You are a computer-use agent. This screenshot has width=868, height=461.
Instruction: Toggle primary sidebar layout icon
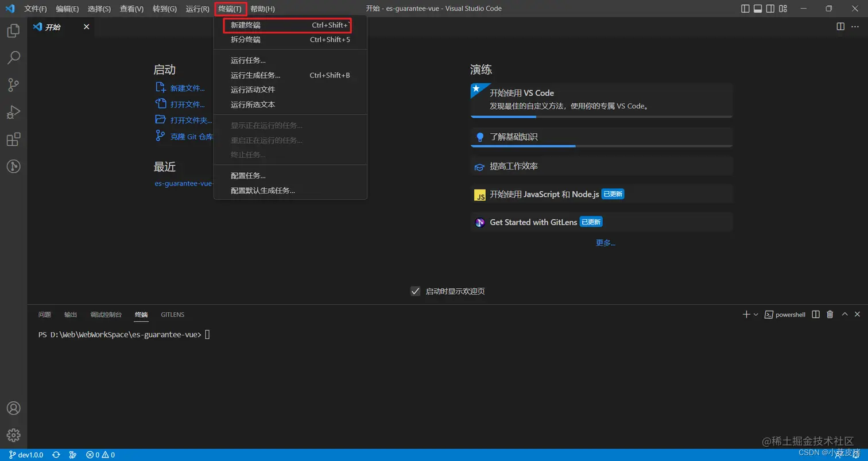(745, 9)
